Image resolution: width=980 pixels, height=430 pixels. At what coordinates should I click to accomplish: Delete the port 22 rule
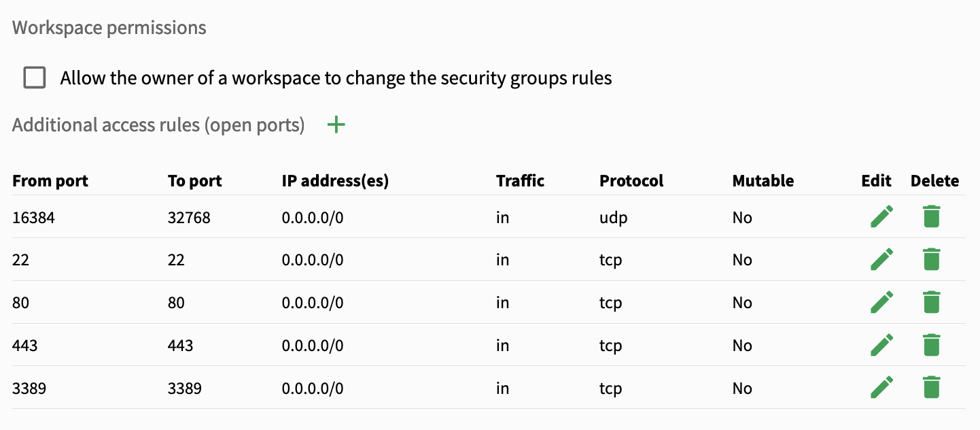pos(931,260)
